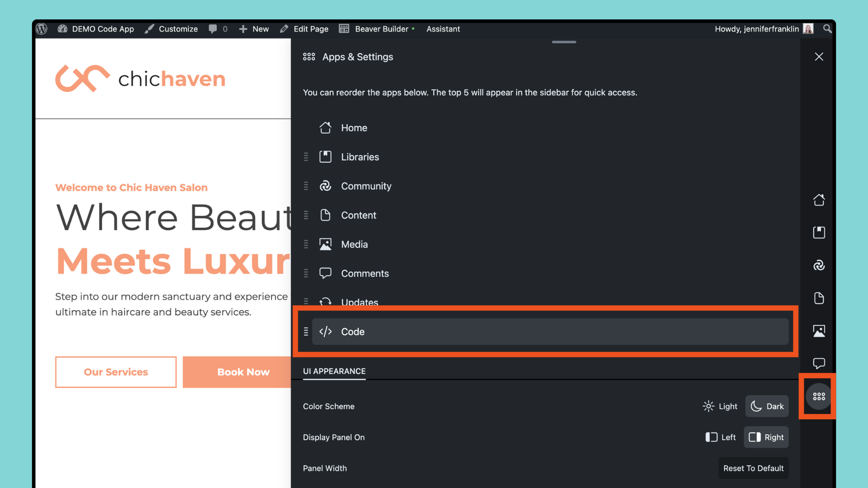Open the Comments icon in the right sidebar
Image resolution: width=868 pixels, height=488 pixels.
click(x=819, y=363)
